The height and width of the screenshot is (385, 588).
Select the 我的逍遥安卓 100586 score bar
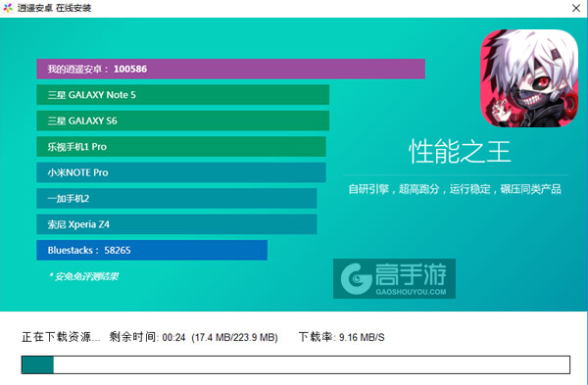click(x=230, y=69)
